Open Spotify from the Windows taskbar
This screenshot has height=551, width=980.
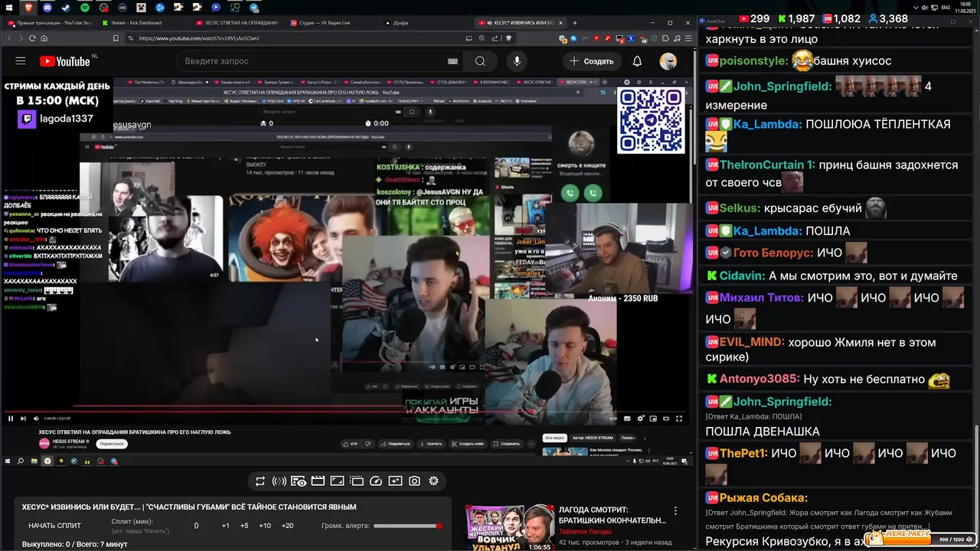[85, 8]
